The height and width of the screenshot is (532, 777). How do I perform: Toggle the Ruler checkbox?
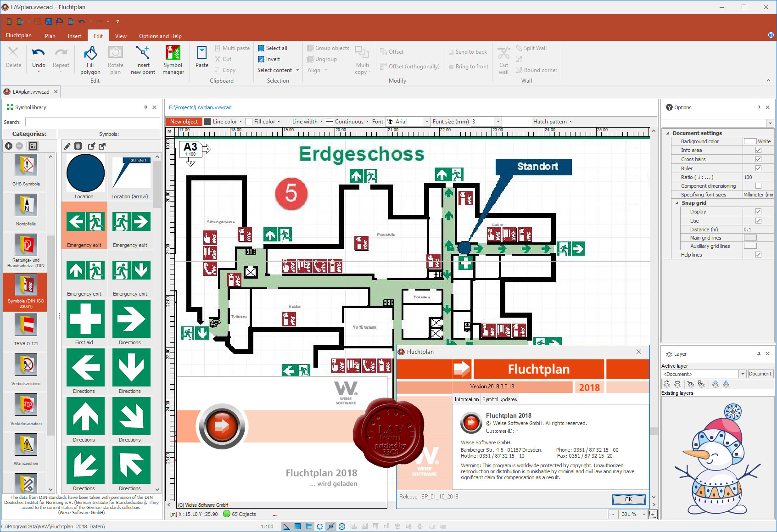[x=758, y=168]
